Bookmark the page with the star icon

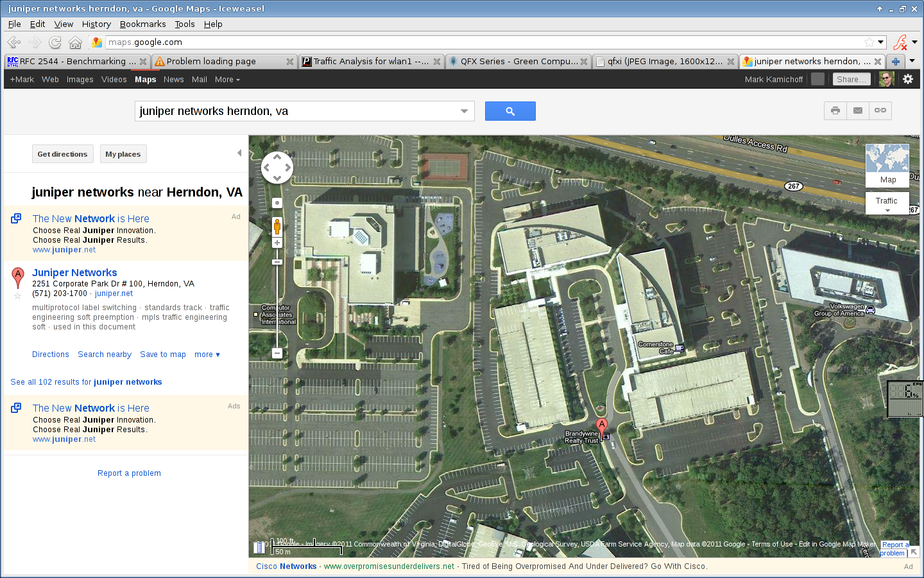pyautogui.click(x=869, y=42)
